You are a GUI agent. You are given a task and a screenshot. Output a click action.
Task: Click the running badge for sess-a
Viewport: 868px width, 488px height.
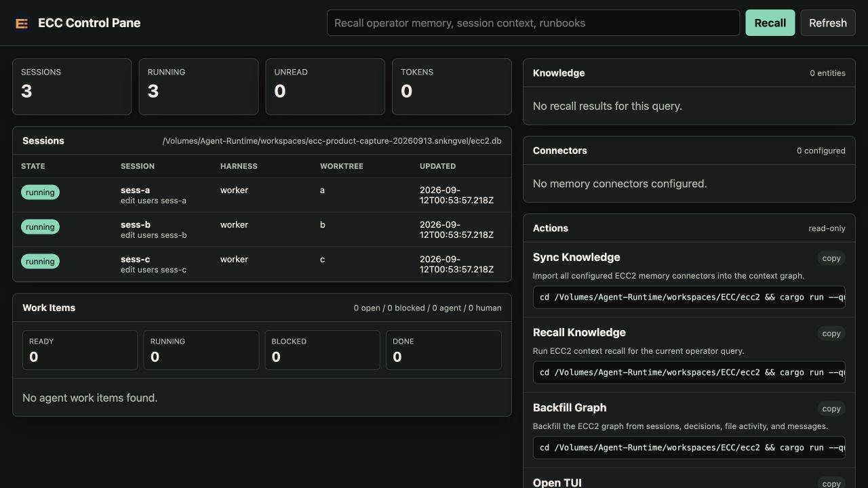[40, 192]
